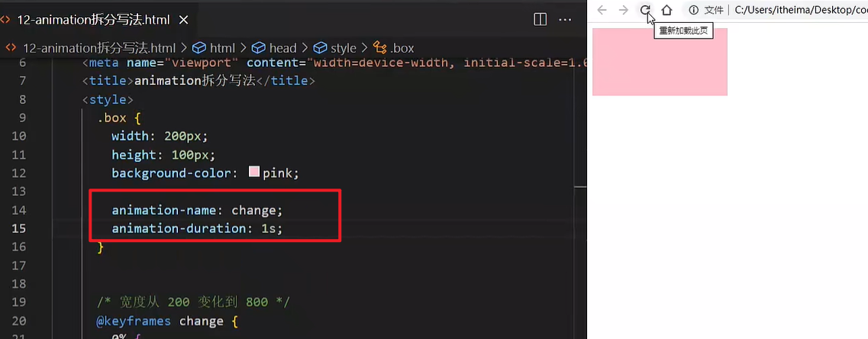The height and width of the screenshot is (339, 868).
Task: Click the pink box in the browser page
Action: [x=660, y=62]
